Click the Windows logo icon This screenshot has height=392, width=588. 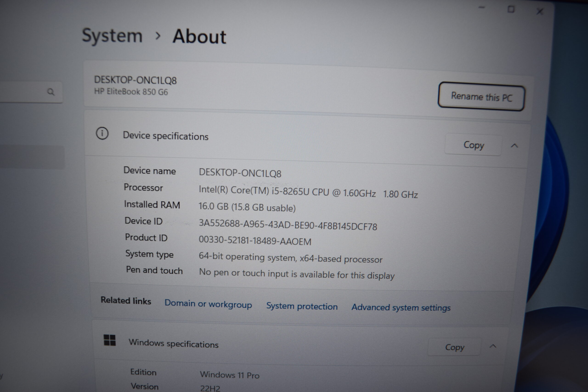tap(110, 340)
